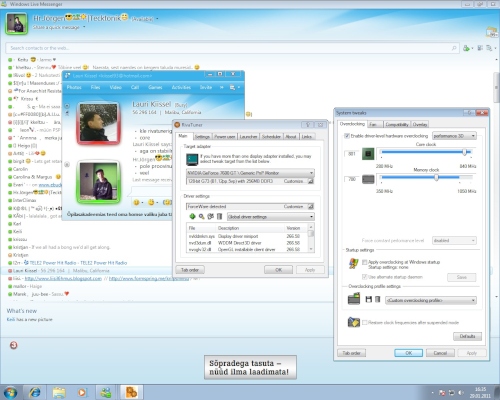500x400 pixels.
Task: Click the volume speaker icon in system tray
Action: click(x=461, y=393)
